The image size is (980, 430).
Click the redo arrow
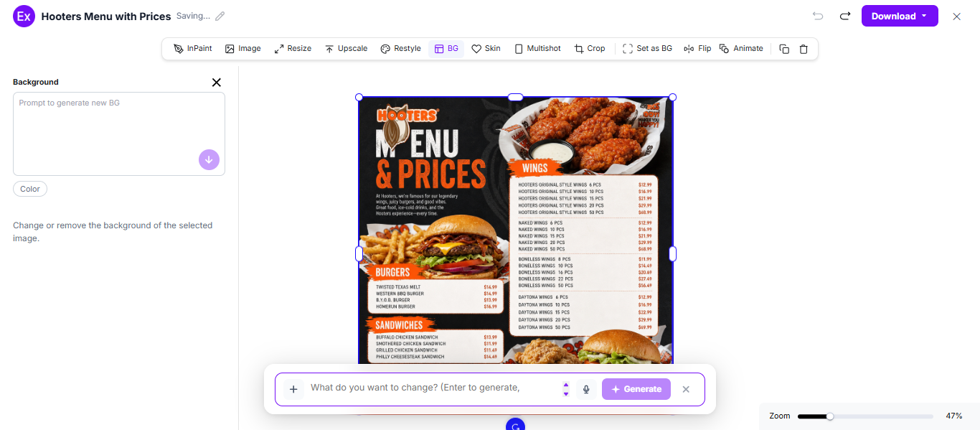(845, 16)
